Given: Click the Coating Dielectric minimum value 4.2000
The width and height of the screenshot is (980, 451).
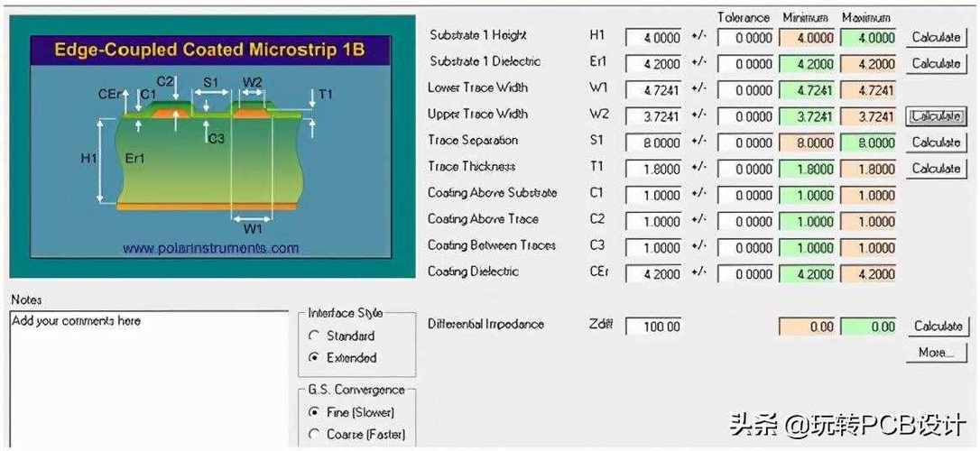Looking at the screenshot, I should [x=807, y=274].
